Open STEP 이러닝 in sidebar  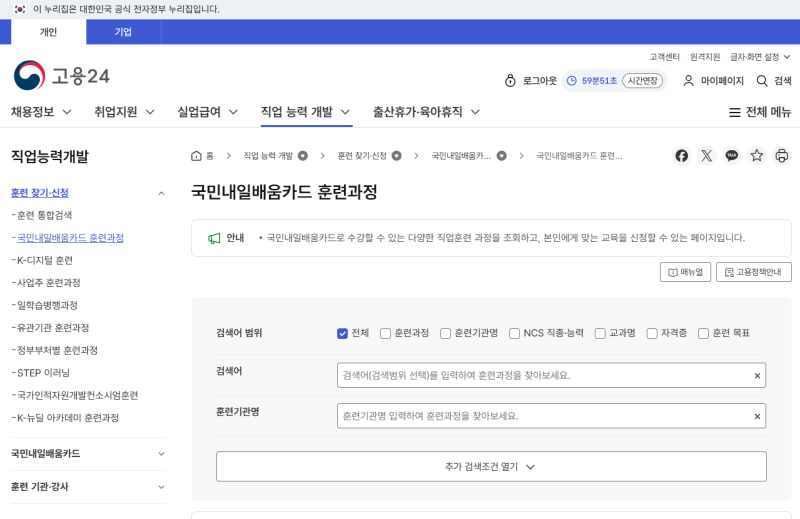43,373
